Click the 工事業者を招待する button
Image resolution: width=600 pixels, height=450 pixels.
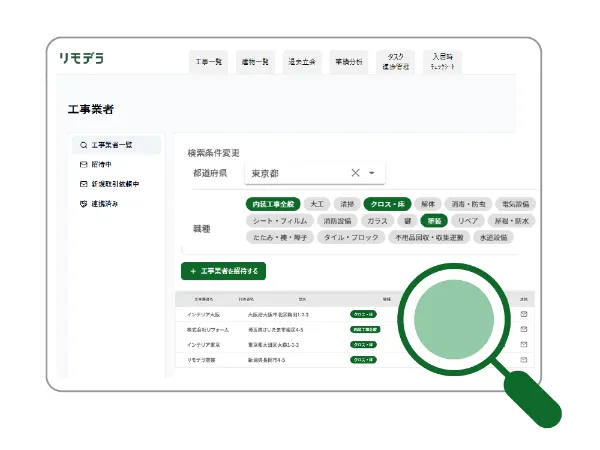[223, 271]
